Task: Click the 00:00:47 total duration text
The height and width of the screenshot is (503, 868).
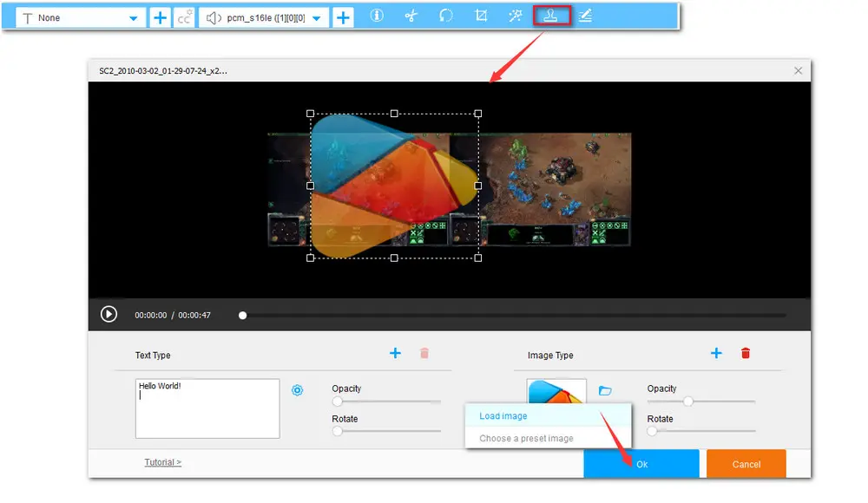Action: coord(194,316)
